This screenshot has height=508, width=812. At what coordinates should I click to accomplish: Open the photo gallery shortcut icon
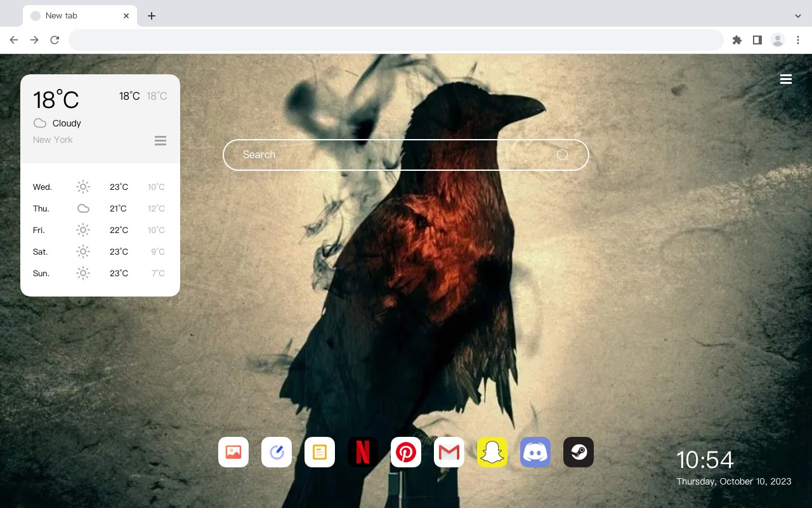point(233,452)
